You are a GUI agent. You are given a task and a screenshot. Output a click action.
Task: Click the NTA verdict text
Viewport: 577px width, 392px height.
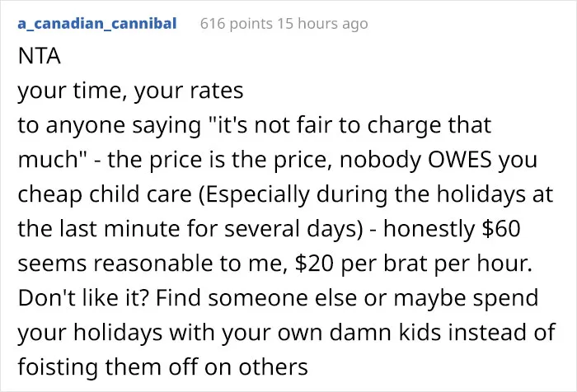tap(39, 56)
